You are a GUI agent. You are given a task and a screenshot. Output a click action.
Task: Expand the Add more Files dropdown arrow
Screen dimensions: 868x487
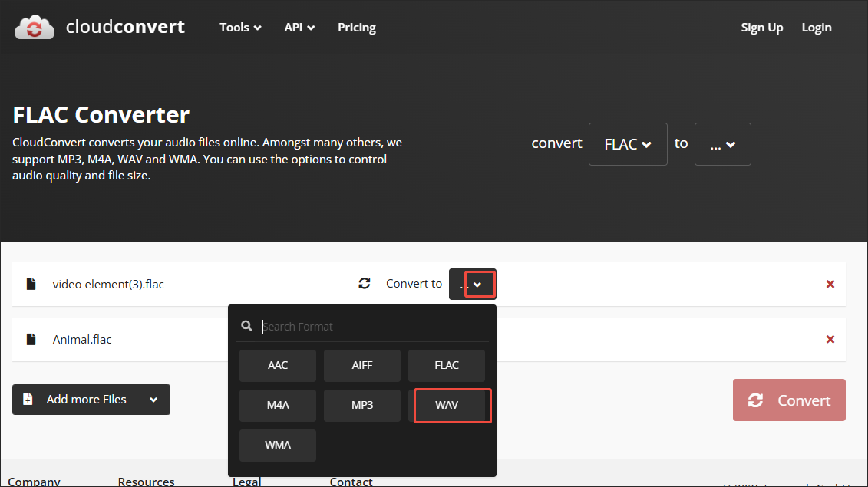pos(151,399)
